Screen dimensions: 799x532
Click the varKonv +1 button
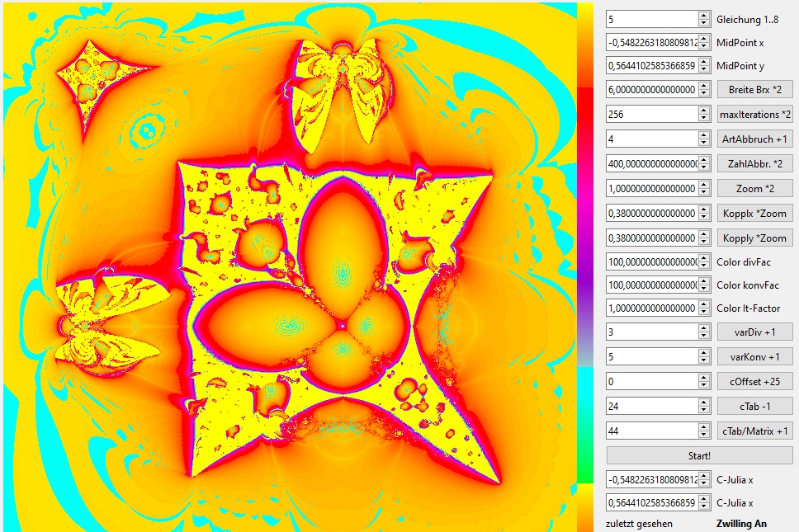click(754, 357)
